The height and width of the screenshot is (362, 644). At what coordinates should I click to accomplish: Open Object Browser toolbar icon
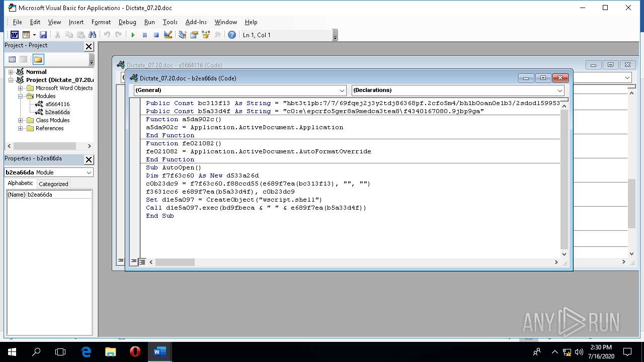[205, 35]
